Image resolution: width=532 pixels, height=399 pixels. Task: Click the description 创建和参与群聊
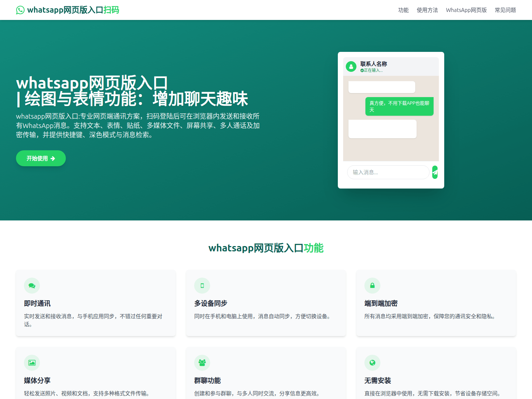click(x=258, y=393)
